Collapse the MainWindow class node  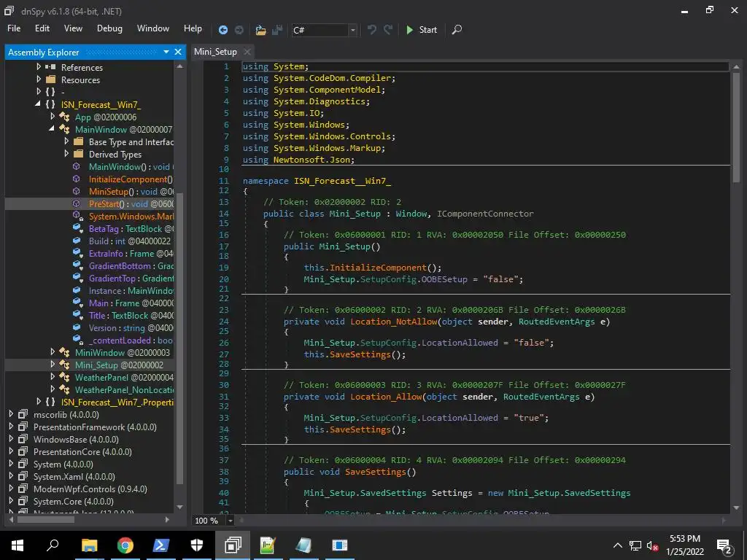[x=53, y=129]
